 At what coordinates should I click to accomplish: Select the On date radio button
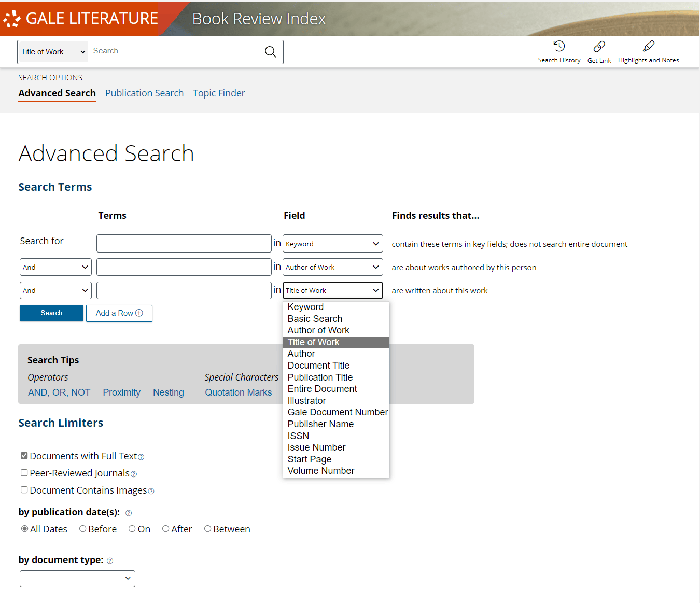click(x=132, y=529)
